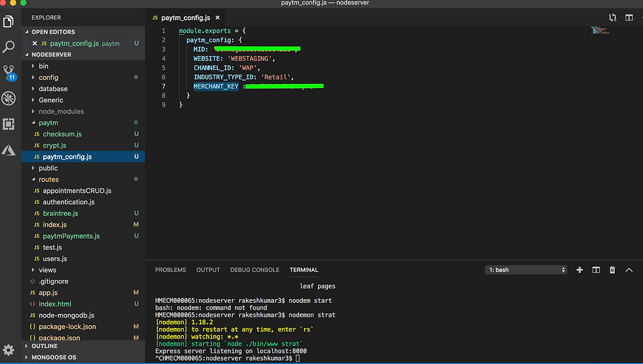Split the terminal panel
Image resolution: width=643 pixels, height=364 pixels.
pyautogui.click(x=596, y=270)
